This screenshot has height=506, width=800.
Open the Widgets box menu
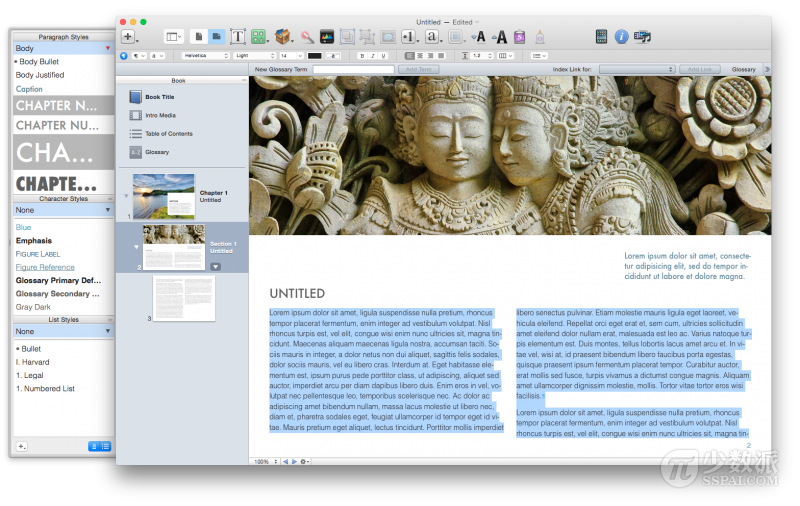coord(282,37)
